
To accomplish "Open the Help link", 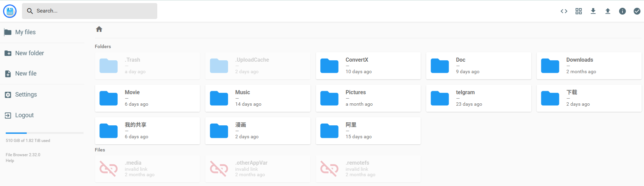I will [10, 161].
